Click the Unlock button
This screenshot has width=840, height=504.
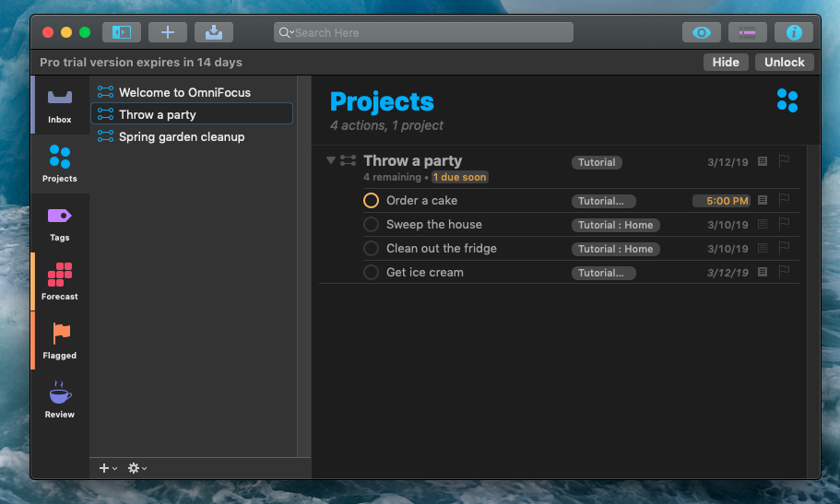click(785, 62)
